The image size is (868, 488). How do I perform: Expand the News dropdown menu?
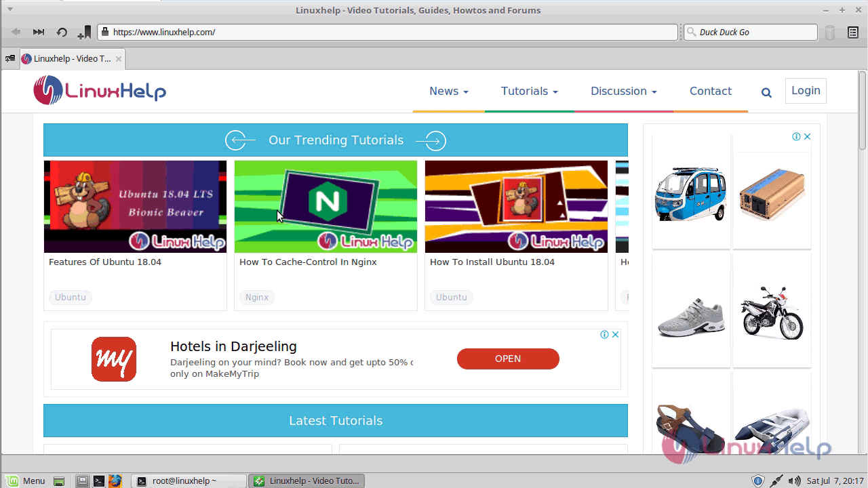(x=449, y=91)
